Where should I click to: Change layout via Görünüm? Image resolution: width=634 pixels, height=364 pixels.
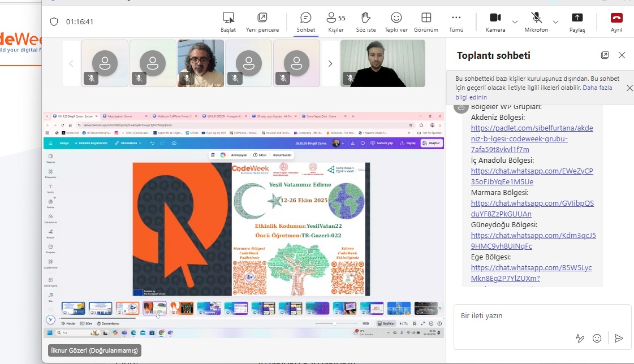426,22
